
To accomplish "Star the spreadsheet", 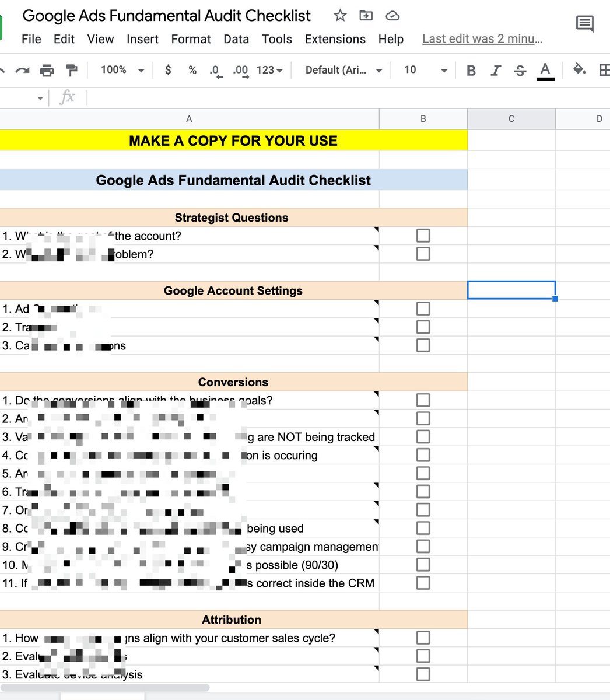I will coord(340,16).
